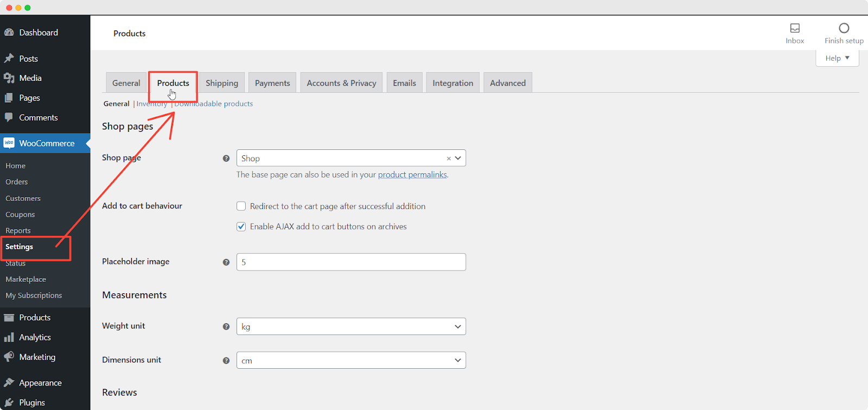
Task: Open the Inventory sub-section link
Action: pyautogui.click(x=152, y=104)
